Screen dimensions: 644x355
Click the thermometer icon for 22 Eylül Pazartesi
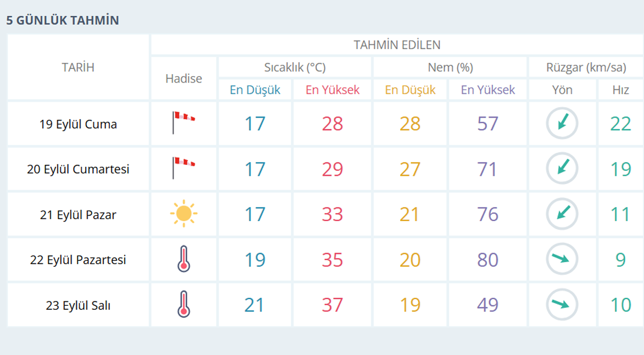[x=184, y=259]
